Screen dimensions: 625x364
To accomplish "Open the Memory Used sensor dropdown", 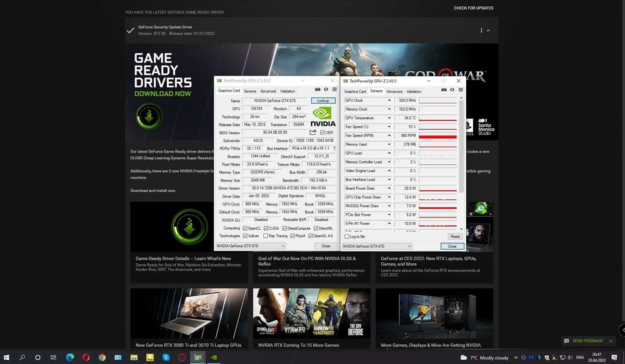I will pyautogui.click(x=389, y=144).
